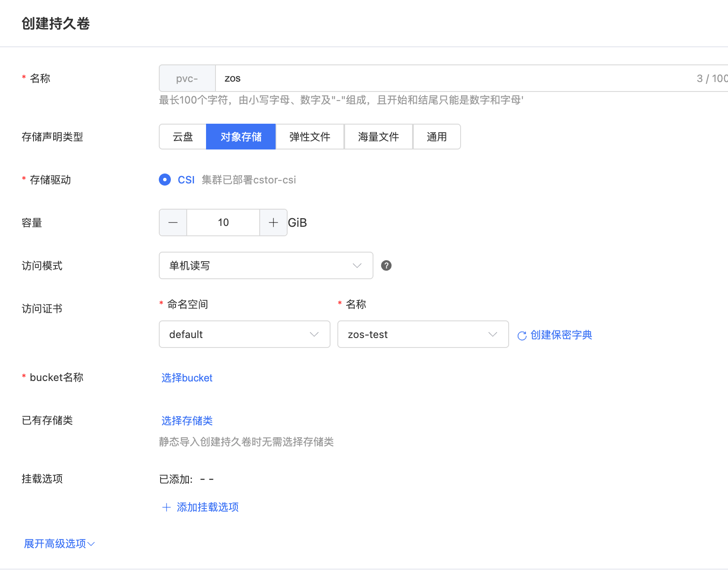Image resolution: width=728 pixels, height=573 pixels.
Task: Click the 选择bucket link
Action: pos(187,378)
